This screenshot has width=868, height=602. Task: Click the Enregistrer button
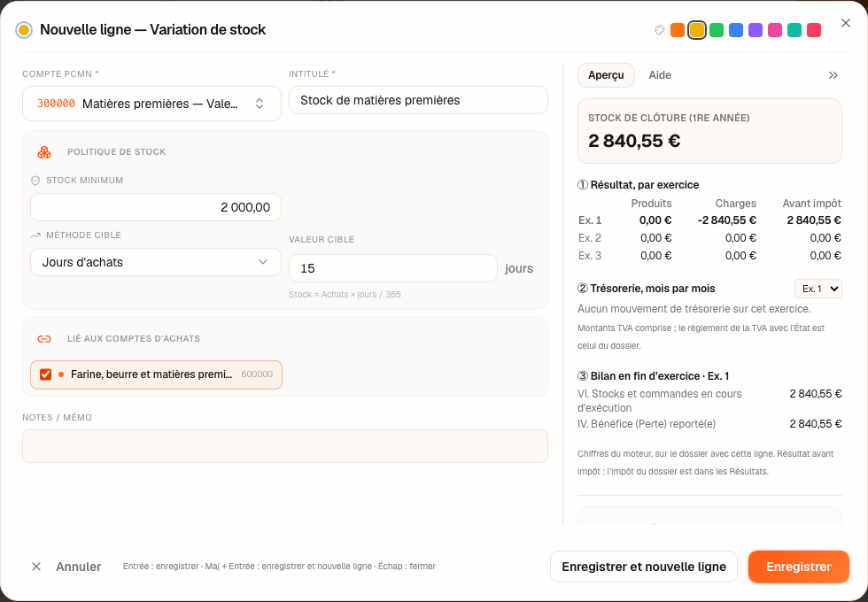click(798, 567)
